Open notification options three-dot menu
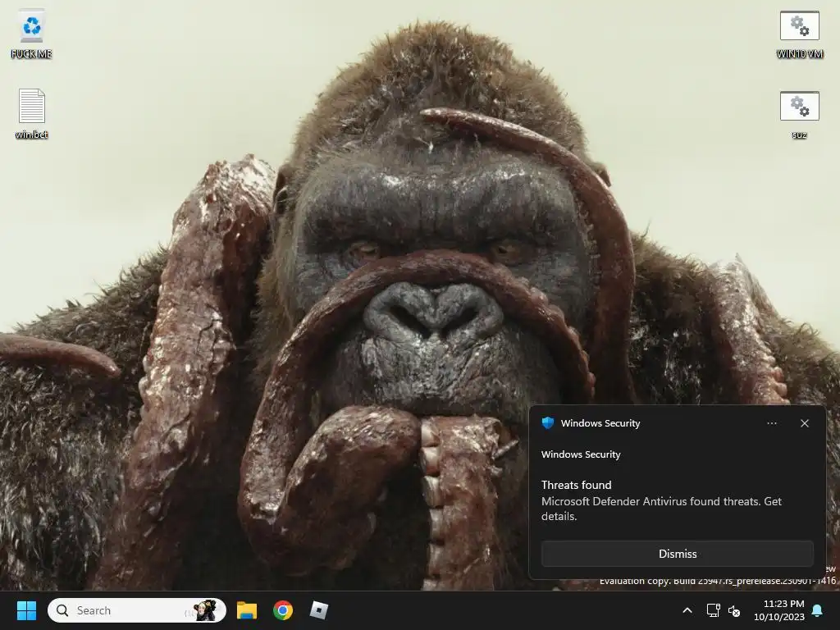840x630 pixels. point(771,423)
